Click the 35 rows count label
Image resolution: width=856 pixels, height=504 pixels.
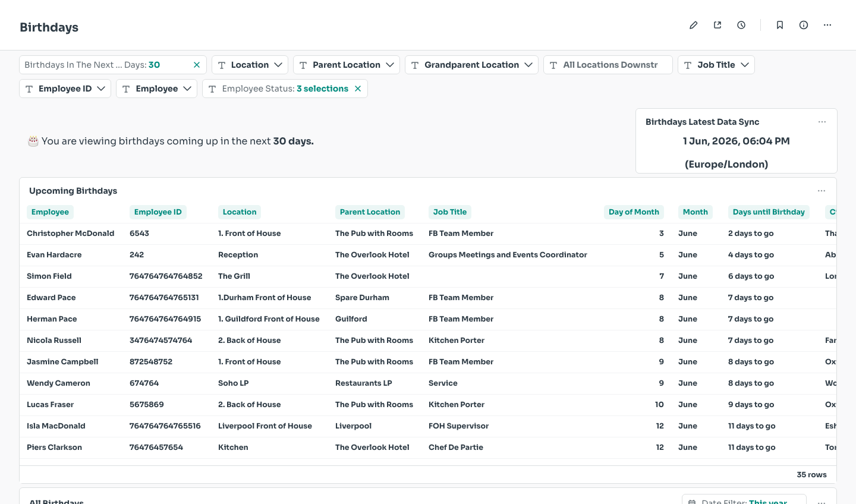pyautogui.click(x=811, y=474)
